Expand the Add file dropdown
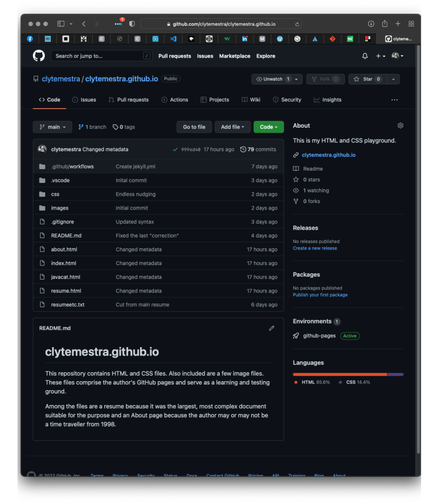This screenshot has width=442, height=504. coord(232,127)
